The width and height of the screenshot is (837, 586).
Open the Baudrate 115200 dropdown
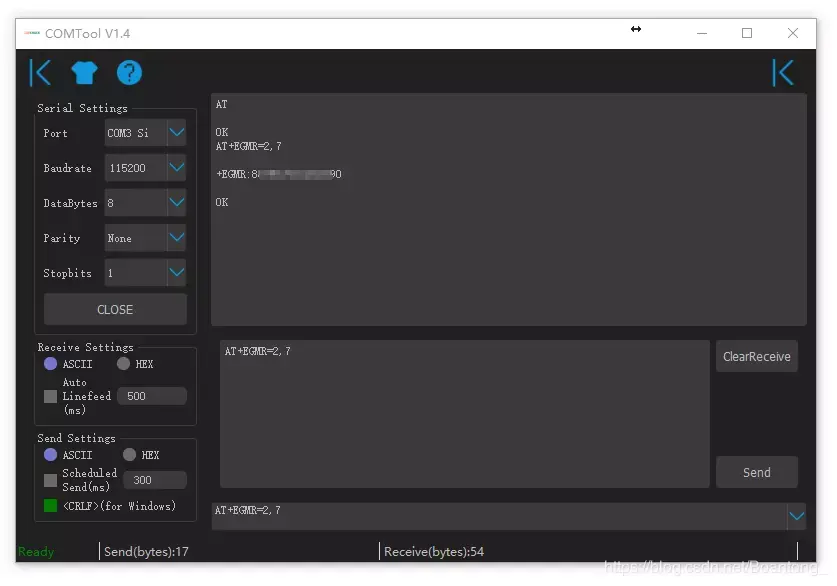178,167
